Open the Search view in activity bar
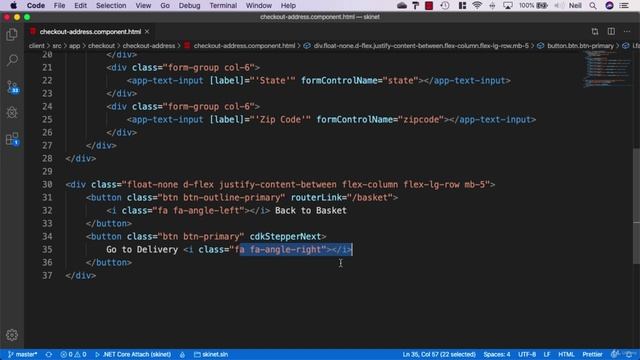This screenshot has width=640, height=360. 12,60
